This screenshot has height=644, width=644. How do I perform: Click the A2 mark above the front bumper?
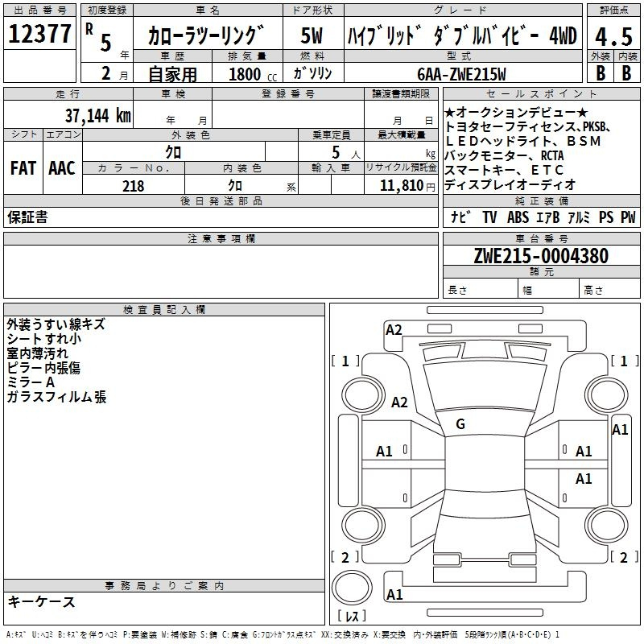[394, 330]
